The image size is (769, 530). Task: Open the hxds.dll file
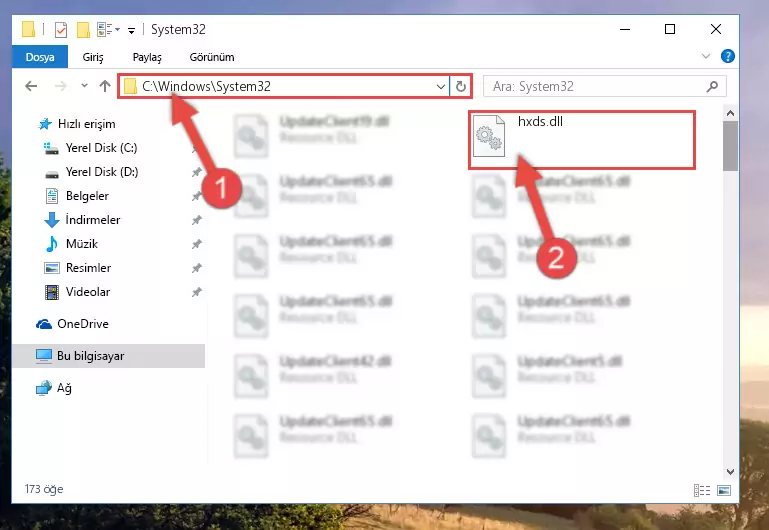581,140
